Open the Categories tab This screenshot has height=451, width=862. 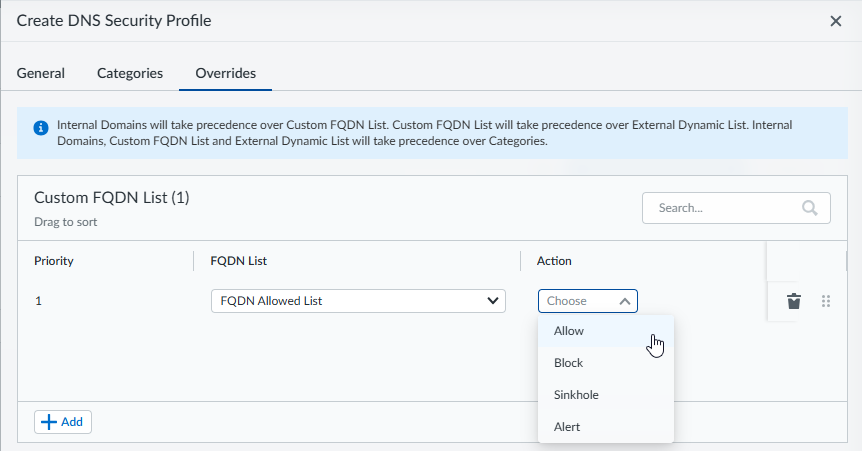tap(130, 73)
